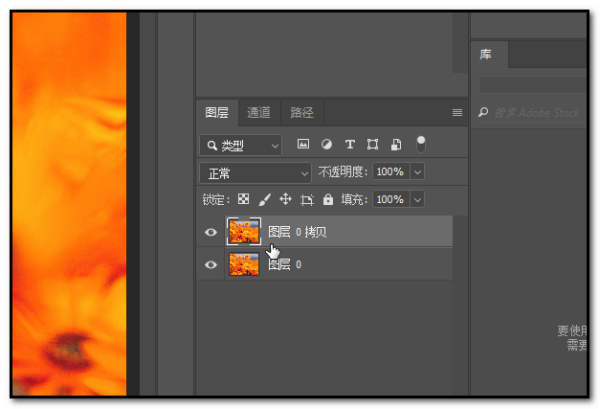The height and width of the screenshot is (409, 600).
Task: Select layer name 图层 0 拷贝
Action: [297, 232]
